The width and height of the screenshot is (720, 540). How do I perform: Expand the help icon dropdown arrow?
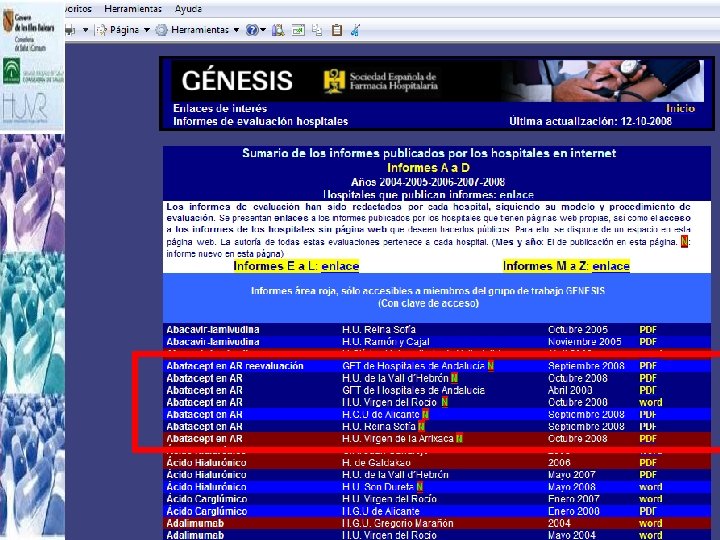[x=263, y=30]
